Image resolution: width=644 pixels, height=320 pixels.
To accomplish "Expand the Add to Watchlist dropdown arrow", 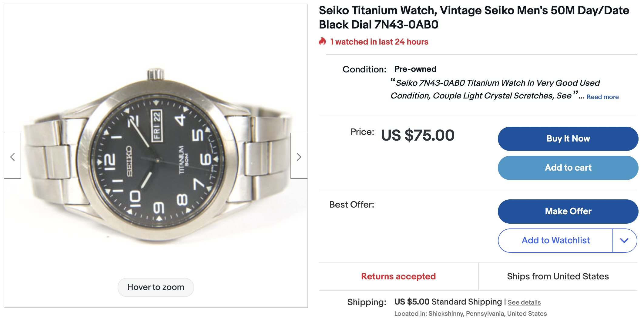I will tap(624, 241).
